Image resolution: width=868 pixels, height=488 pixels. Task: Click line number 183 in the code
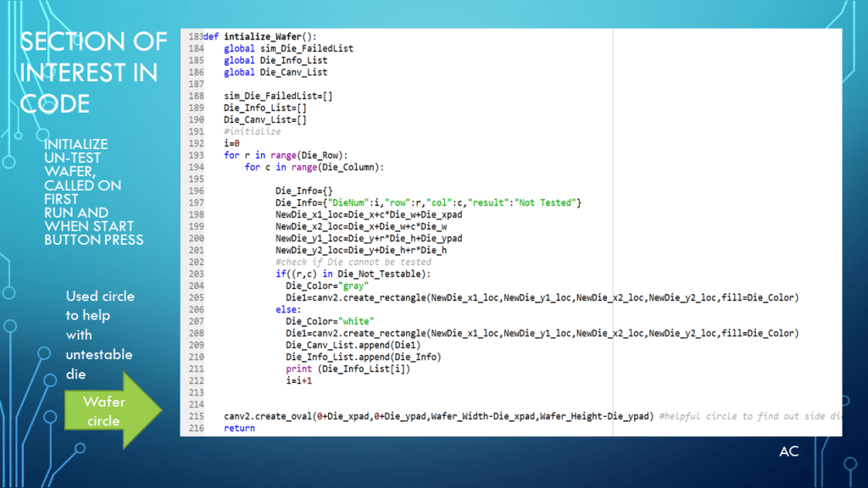click(x=194, y=37)
